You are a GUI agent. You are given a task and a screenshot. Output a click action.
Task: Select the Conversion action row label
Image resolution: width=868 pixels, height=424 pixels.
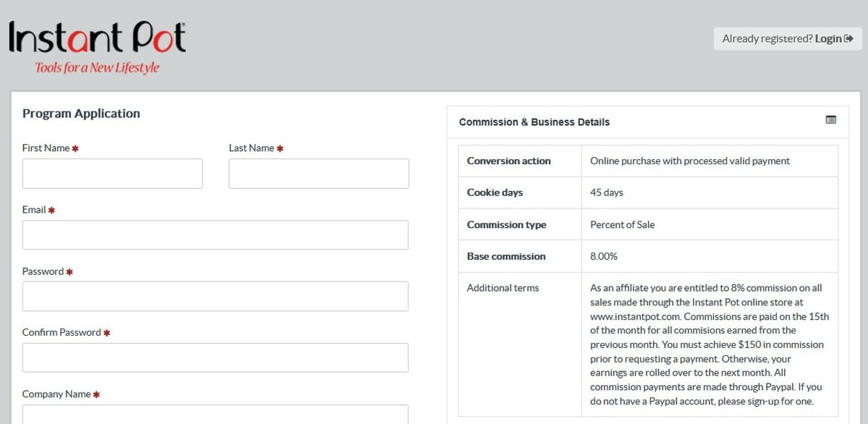pos(509,161)
